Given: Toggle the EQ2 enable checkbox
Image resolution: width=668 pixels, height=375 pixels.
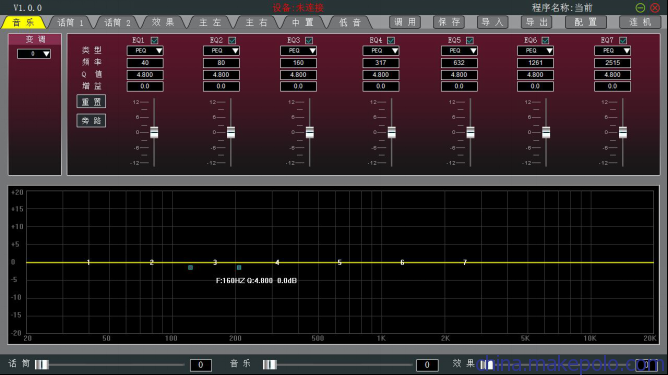Looking at the screenshot, I should (x=232, y=40).
